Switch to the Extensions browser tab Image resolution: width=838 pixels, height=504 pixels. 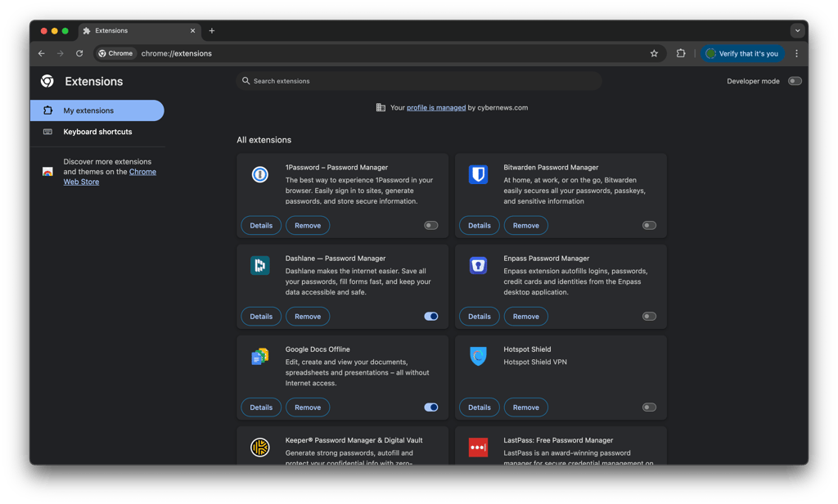[x=140, y=31]
